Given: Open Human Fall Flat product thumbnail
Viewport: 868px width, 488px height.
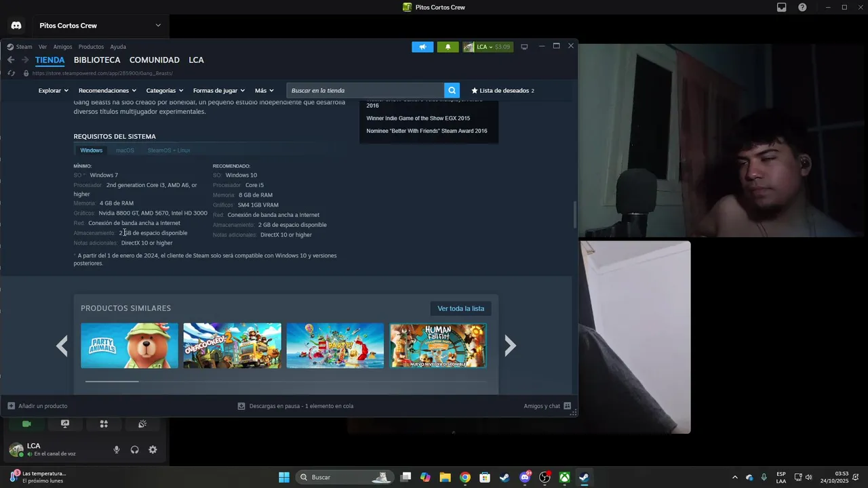Looking at the screenshot, I should tap(438, 346).
